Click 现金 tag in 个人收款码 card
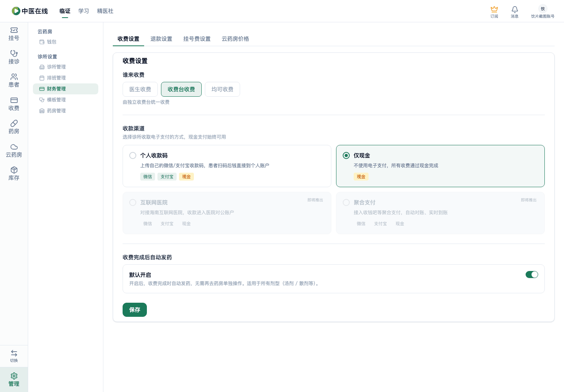 point(186,177)
